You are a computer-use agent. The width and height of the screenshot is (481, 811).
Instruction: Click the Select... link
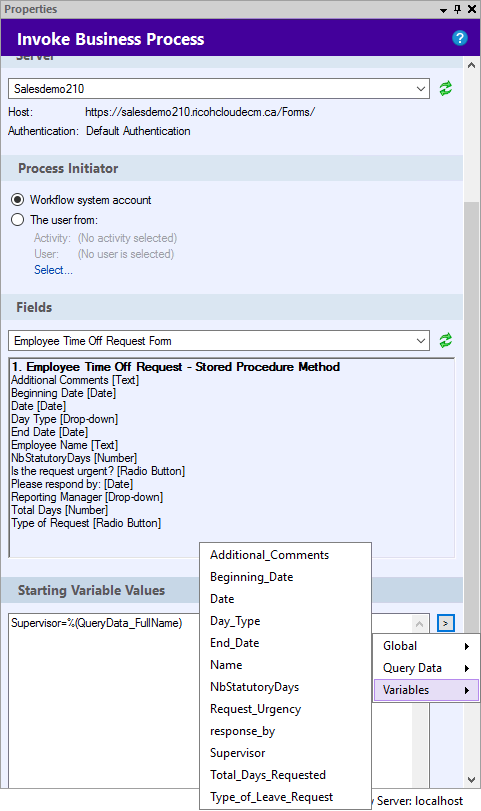point(53,270)
